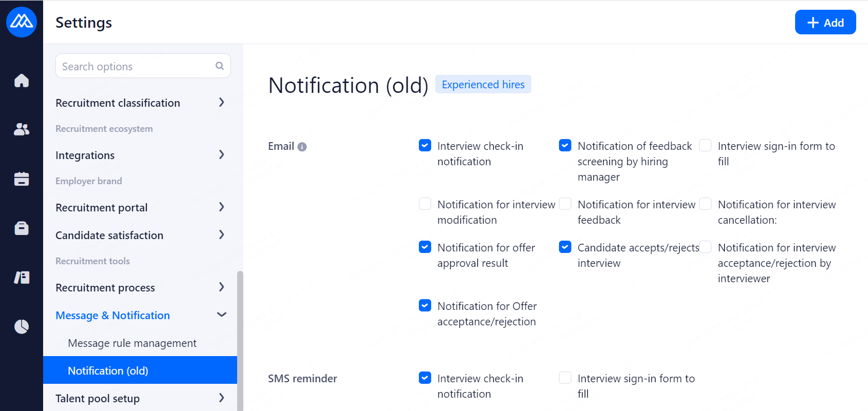Click the search magnifier icon
The height and width of the screenshot is (411, 868).
tap(220, 66)
